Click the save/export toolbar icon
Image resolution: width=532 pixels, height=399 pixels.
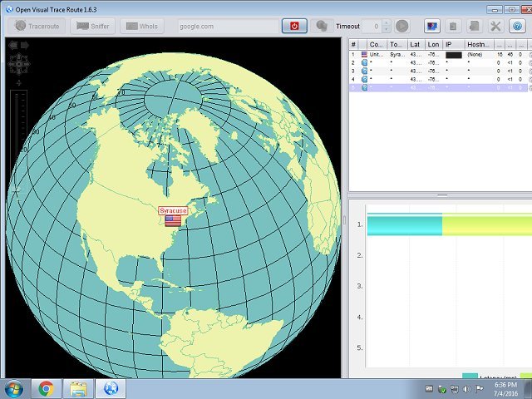pos(475,26)
